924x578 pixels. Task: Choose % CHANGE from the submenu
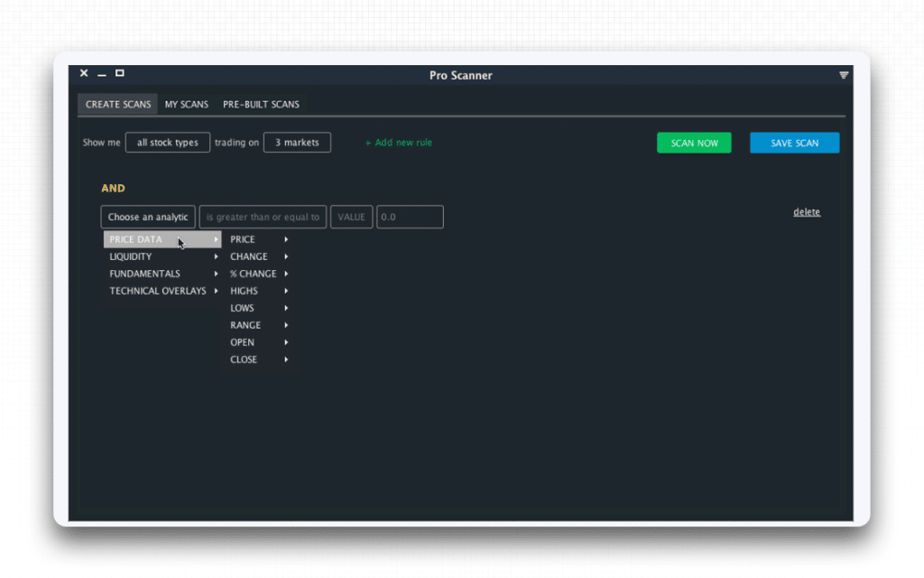pos(253,274)
